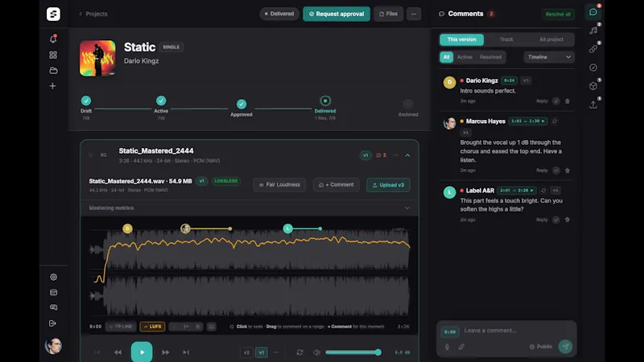644x362 pixels.
Task: Show only Active comments filter
Action: point(464,57)
